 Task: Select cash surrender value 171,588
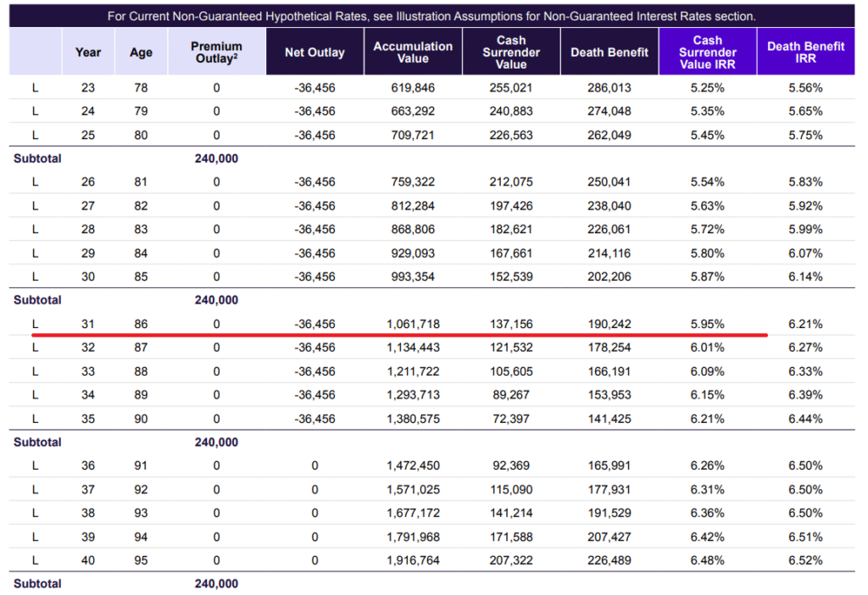coord(511,537)
